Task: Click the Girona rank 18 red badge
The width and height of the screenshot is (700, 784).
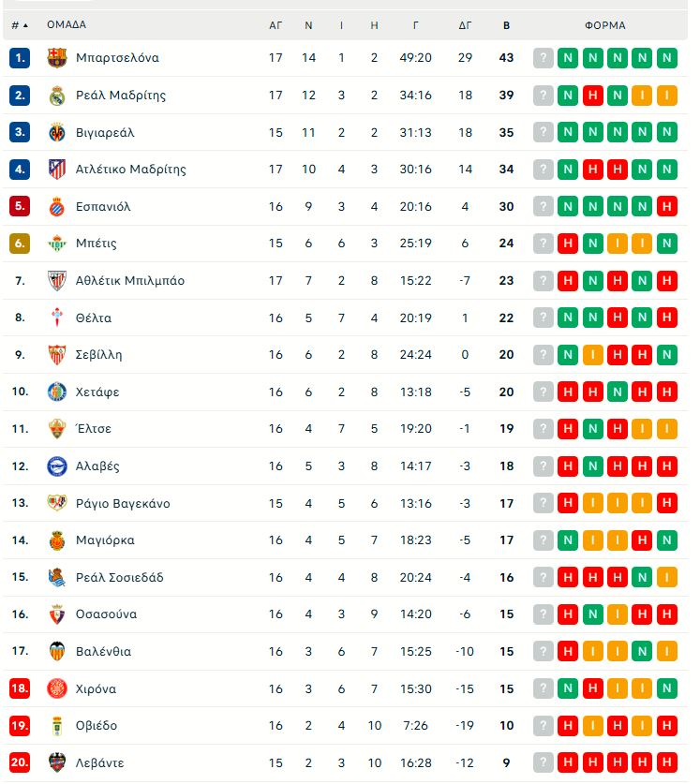Action: 20,688
